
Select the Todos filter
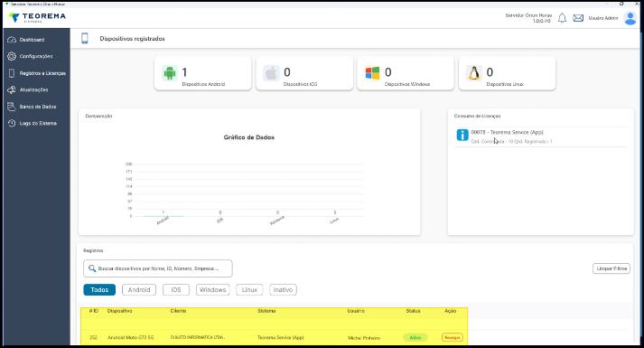(99, 289)
